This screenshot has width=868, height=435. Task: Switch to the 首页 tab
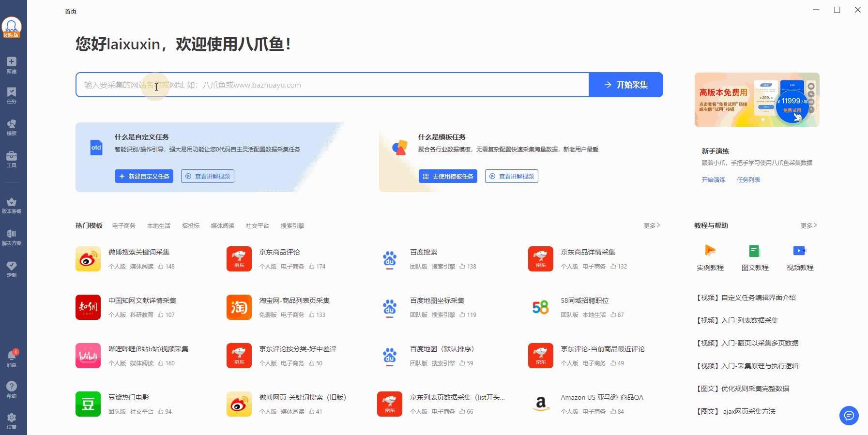point(71,11)
